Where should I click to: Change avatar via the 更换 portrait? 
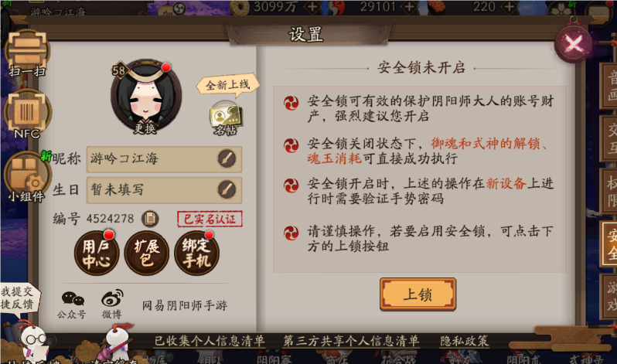(x=146, y=97)
